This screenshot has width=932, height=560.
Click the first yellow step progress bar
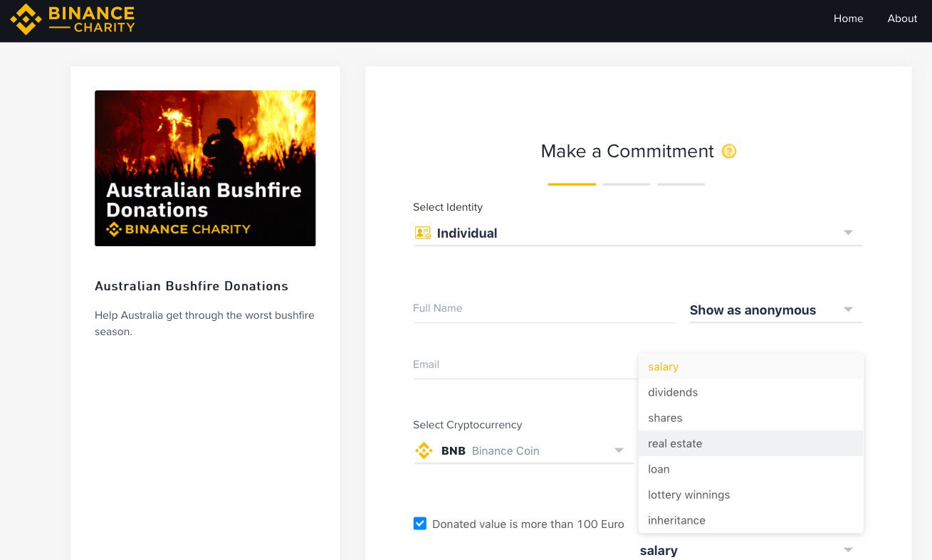pos(572,184)
